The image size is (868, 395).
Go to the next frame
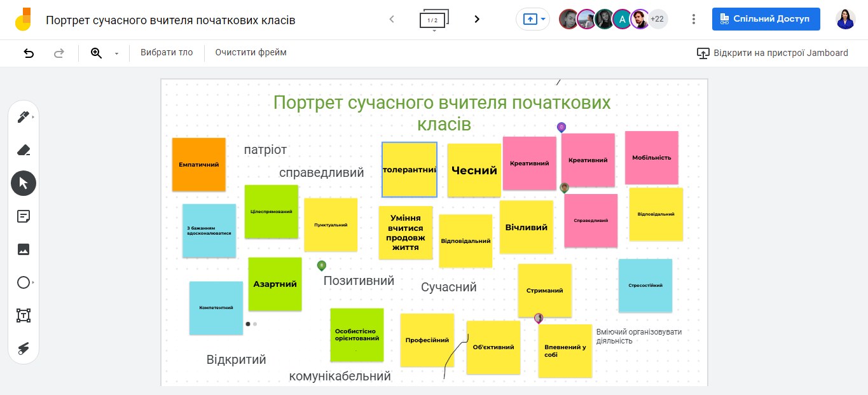click(x=477, y=19)
